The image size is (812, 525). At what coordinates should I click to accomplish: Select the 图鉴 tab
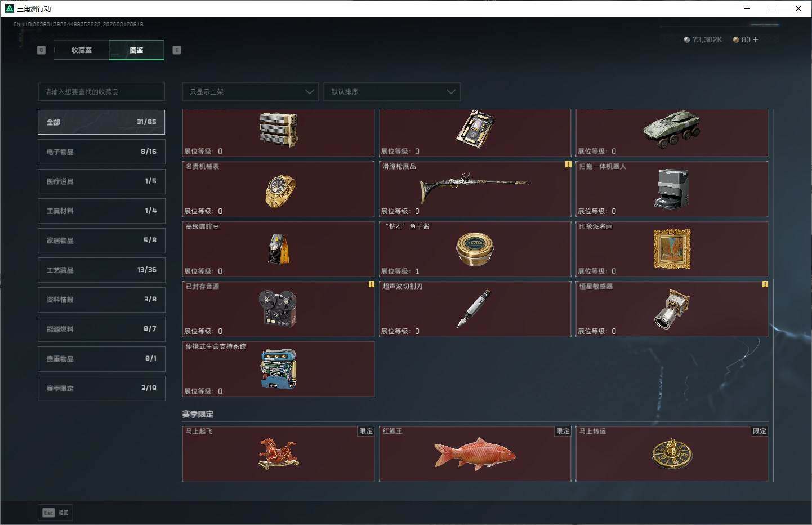[136, 50]
